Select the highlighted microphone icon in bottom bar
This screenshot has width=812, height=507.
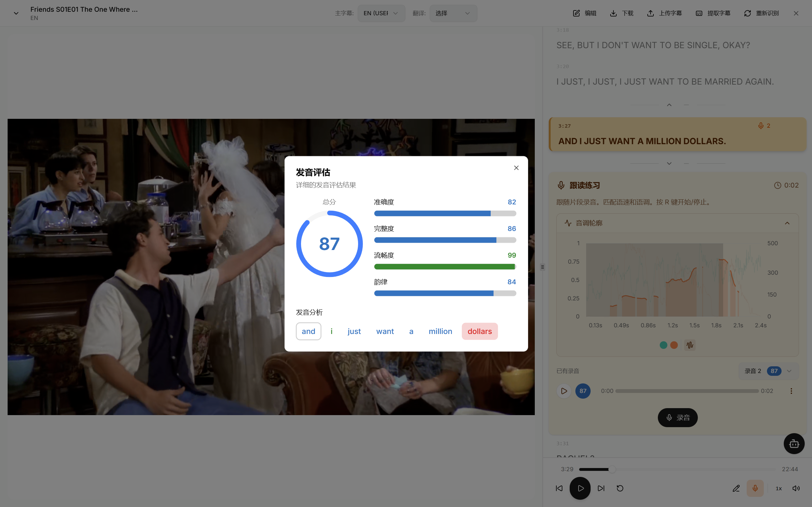755,488
